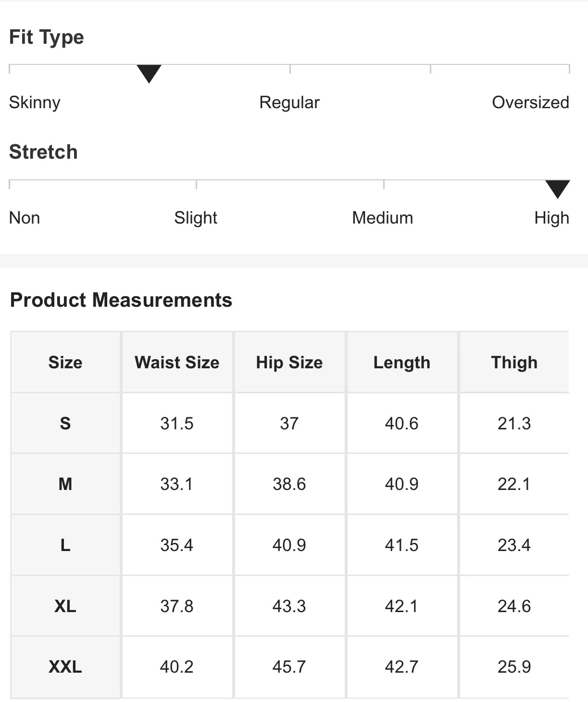This screenshot has height=702, width=588.
Task: Select the XL size row label
Action: 65,606
